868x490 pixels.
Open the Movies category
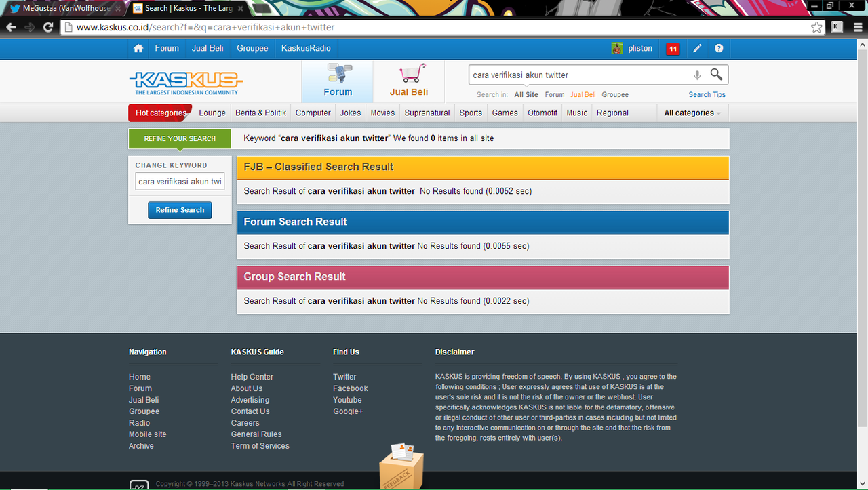coord(382,113)
